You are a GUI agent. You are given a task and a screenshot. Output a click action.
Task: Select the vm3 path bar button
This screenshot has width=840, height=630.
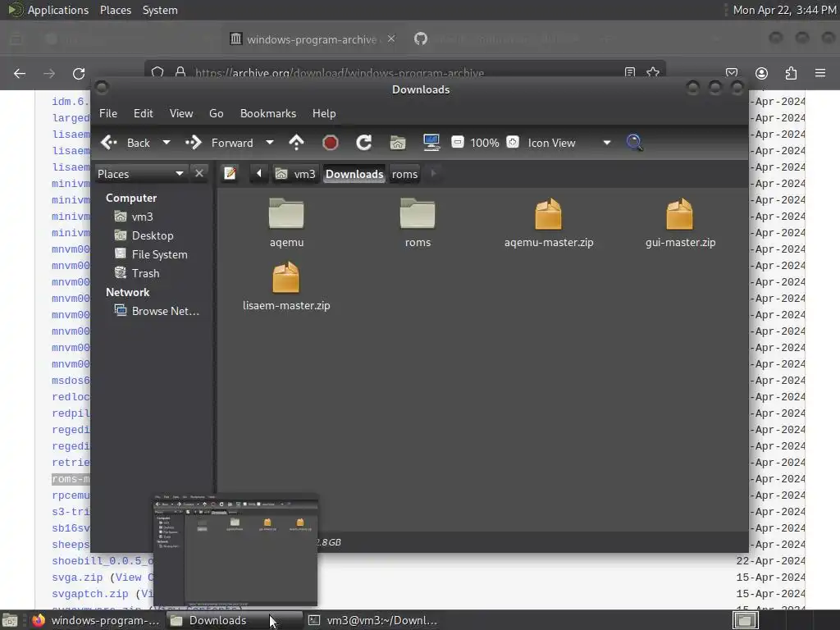pyautogui.click(x=295, y=174)
